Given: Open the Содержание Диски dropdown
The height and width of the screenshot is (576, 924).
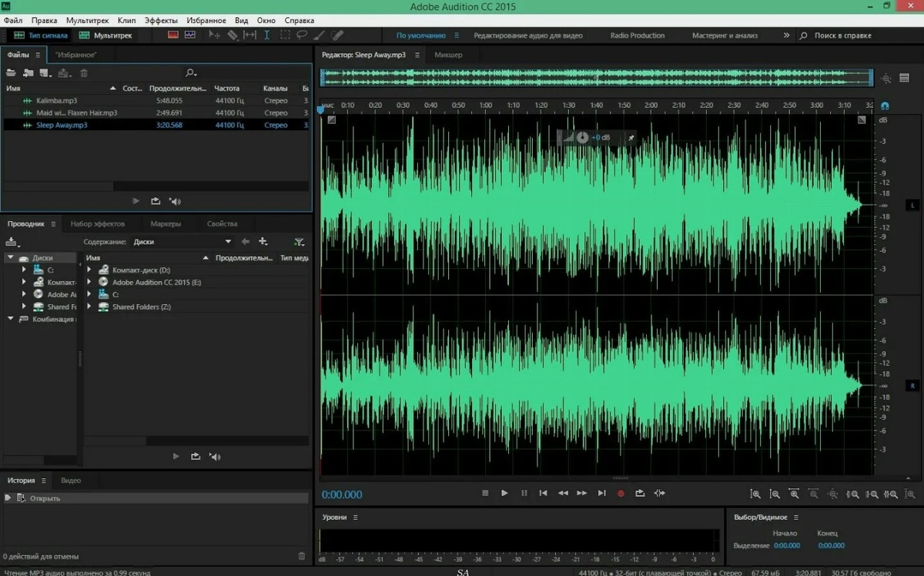Looking at the screenshot, I should [182, 242].
